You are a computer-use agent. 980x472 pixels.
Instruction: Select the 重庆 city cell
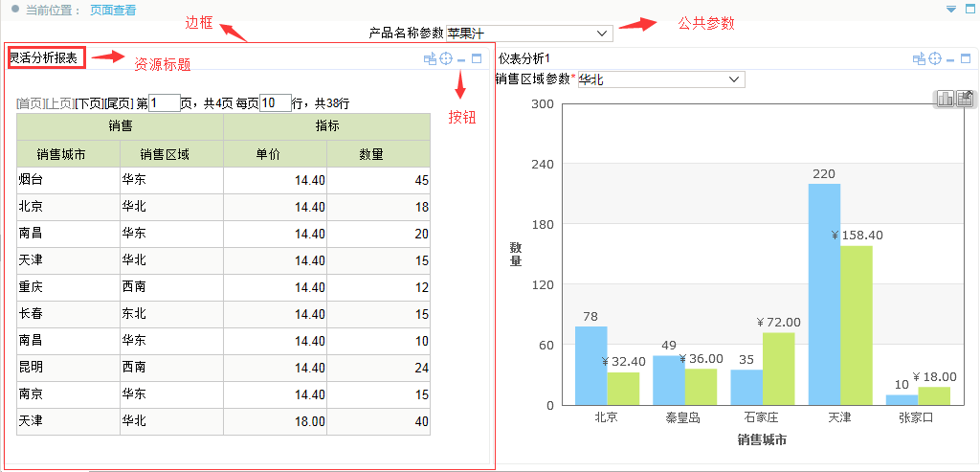coord(68,287)
